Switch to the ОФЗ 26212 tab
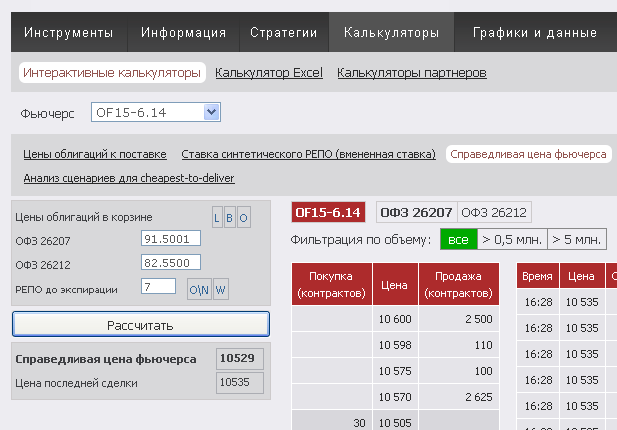Viewport: 617px width, 430px height. [494, 212]
